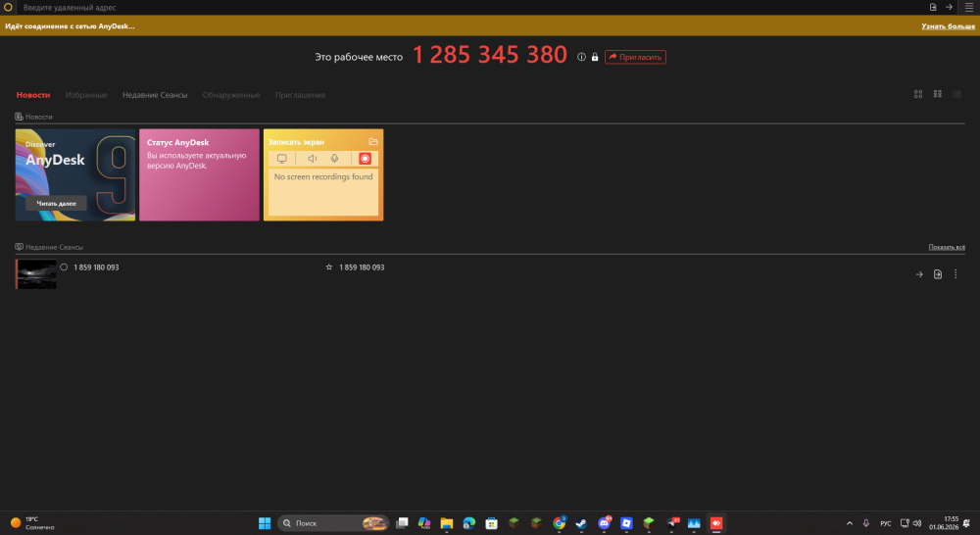Viewport: 980px width, 535px height.
Task: Open volume control in system tray
Action: click(x=917, y=523)
